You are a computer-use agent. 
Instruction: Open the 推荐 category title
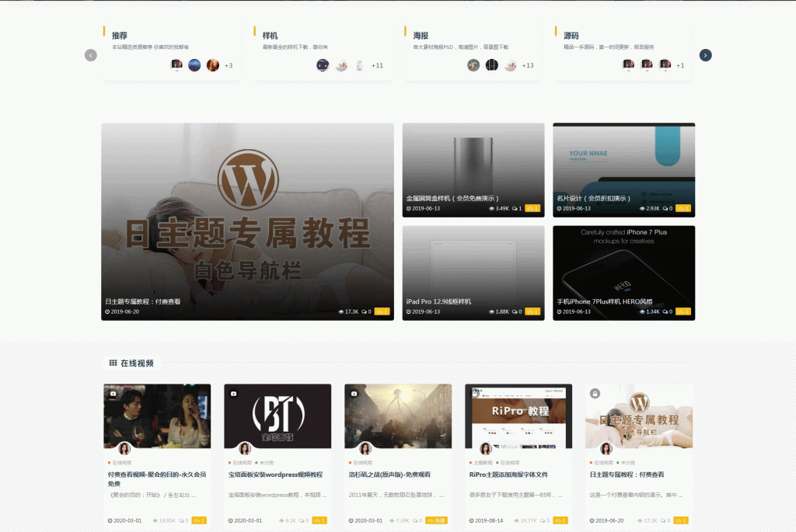(x=119, y=36)
